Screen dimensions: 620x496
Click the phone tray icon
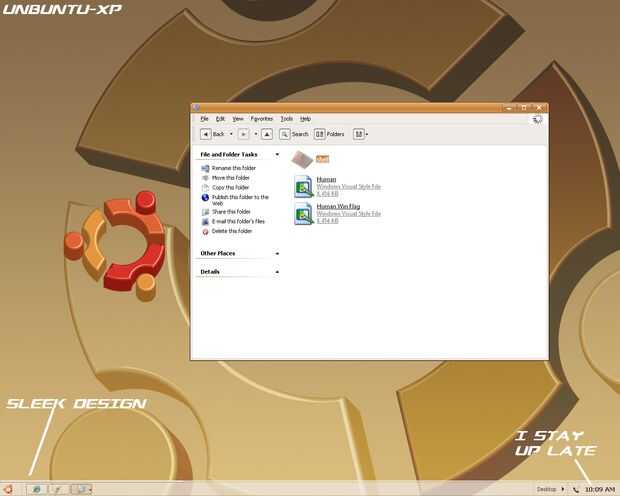coord(575,490)
